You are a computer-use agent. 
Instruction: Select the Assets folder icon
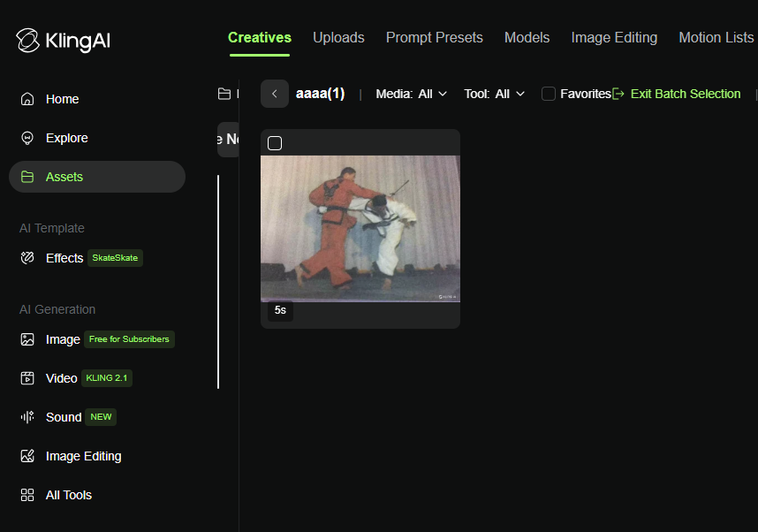tap(27, 177)
